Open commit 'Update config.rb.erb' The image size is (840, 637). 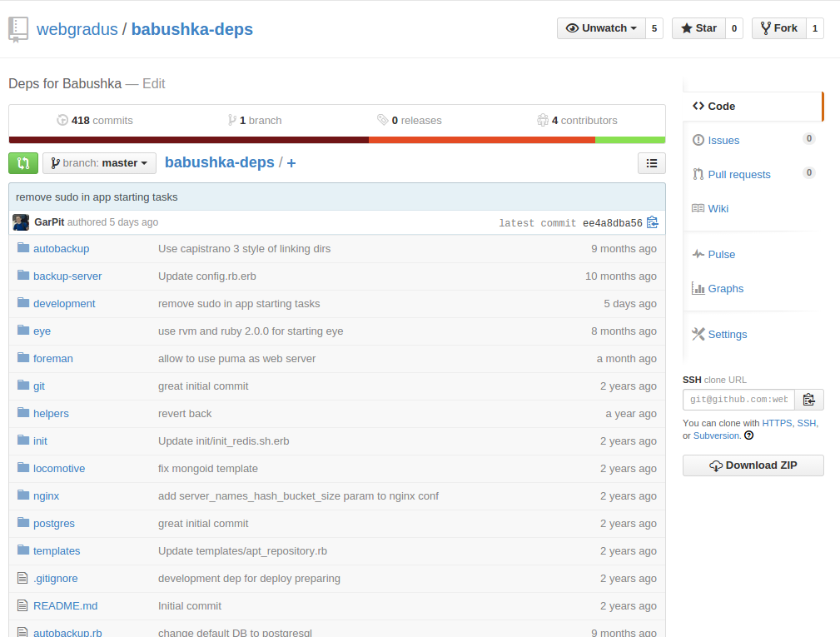(x=206, y=276)
